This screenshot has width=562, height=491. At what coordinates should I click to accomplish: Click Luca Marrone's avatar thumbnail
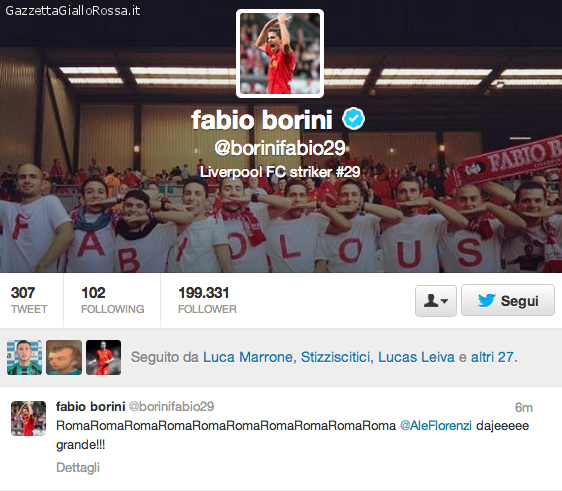click(x=24, y=357)
